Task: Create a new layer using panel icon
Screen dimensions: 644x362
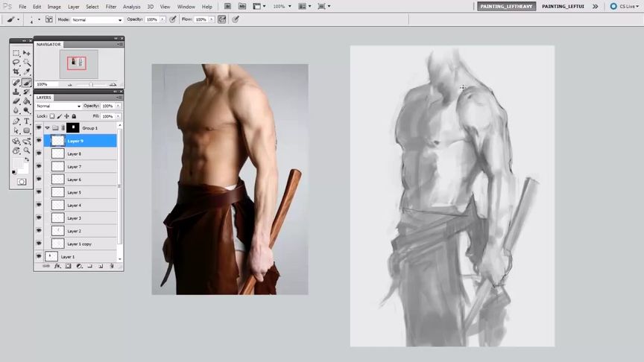Action: click(101, 266)
